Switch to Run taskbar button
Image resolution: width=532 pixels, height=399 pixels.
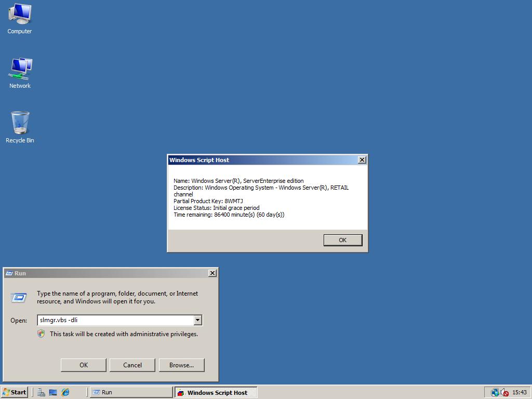pyautogui.click(x=131, y=392)
